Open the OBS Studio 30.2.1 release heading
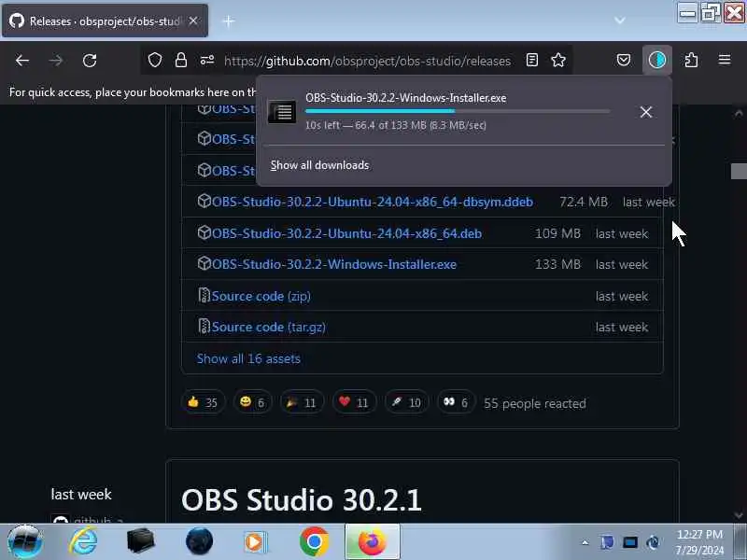The image size is (747, 560). click(x=302, y=500)
